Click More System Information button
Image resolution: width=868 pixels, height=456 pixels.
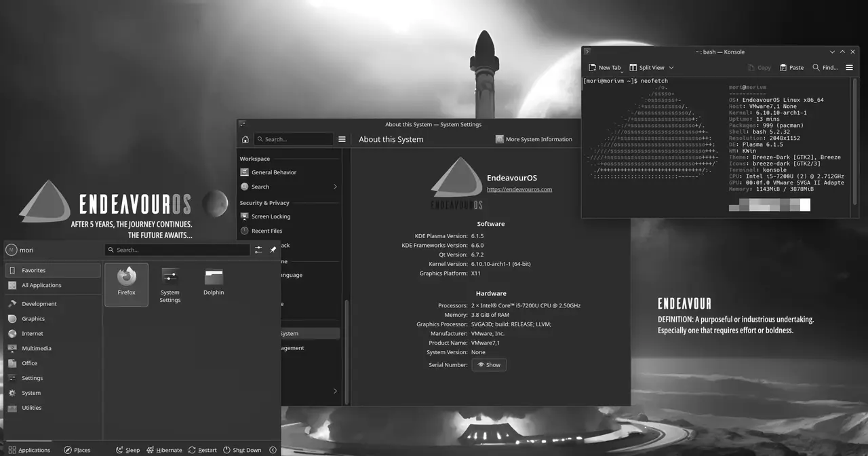(x=534, y=139)
